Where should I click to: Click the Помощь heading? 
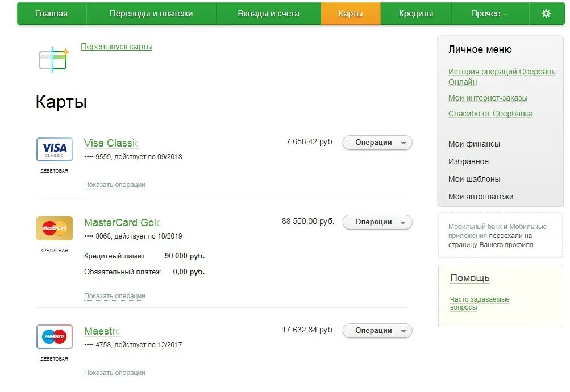coord(469,278)
